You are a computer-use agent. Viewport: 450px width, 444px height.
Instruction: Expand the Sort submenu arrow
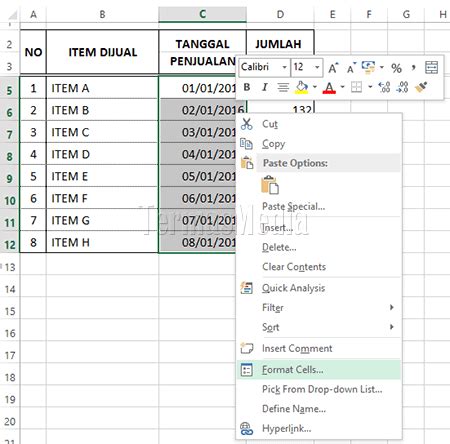(392, 327)
